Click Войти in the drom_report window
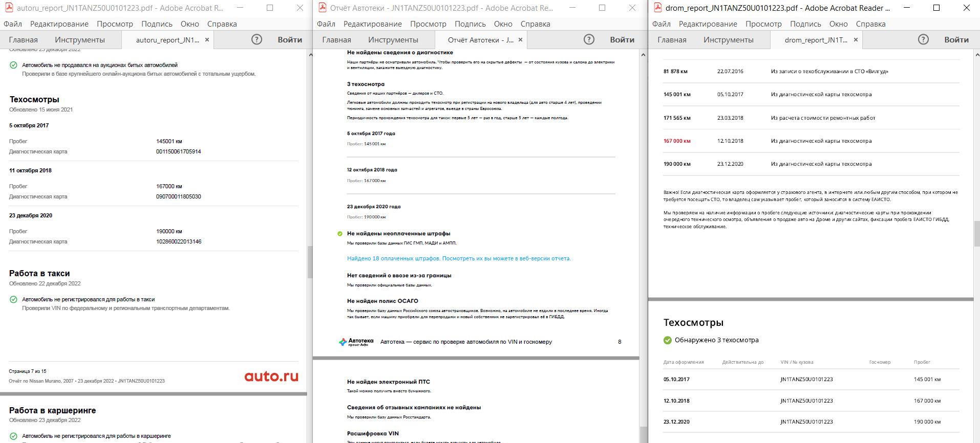 [x=956, y=40]
